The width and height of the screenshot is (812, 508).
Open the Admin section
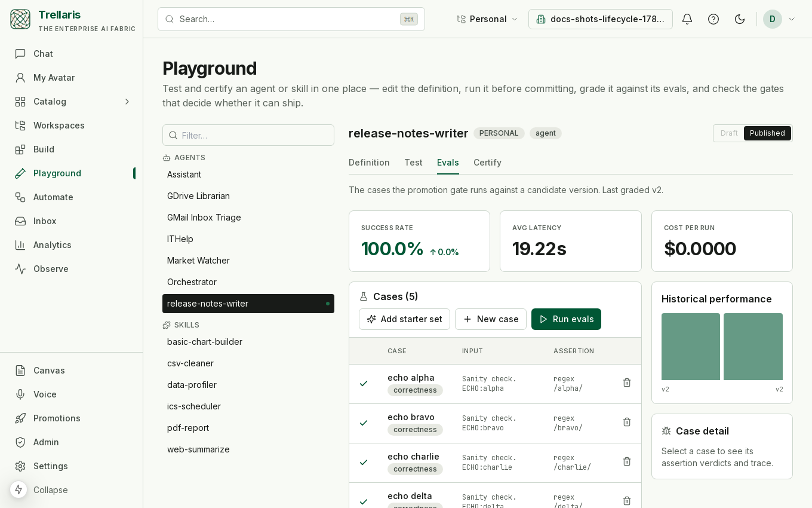pos(72,442)
